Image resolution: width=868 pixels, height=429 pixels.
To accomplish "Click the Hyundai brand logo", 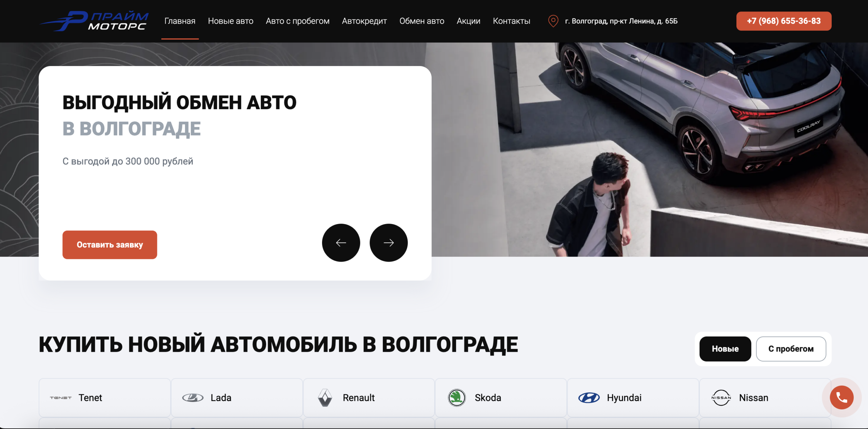I will pyautogui.click(x=589, y=398).
